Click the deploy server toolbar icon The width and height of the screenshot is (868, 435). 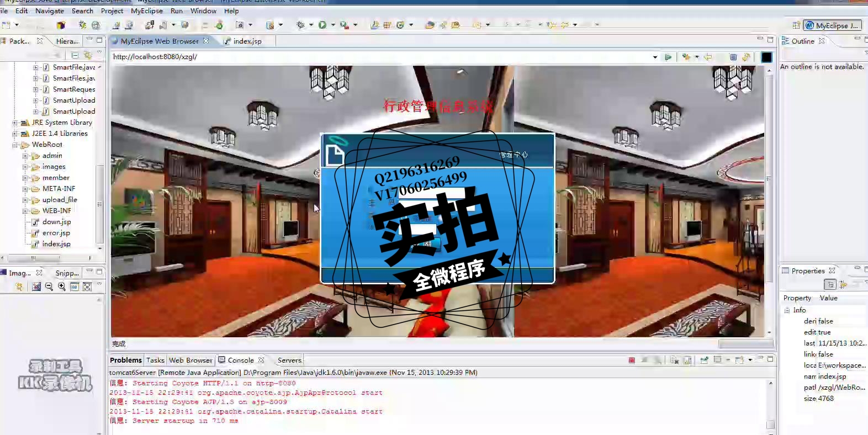150,25
